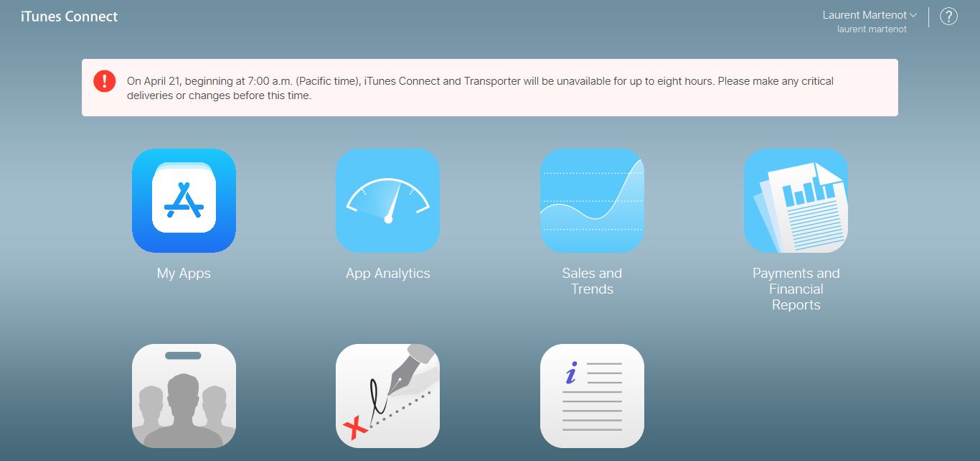Open the Payments and Financial Reports icon
Screen dimensions: 980x461
[x=796, y=200]
